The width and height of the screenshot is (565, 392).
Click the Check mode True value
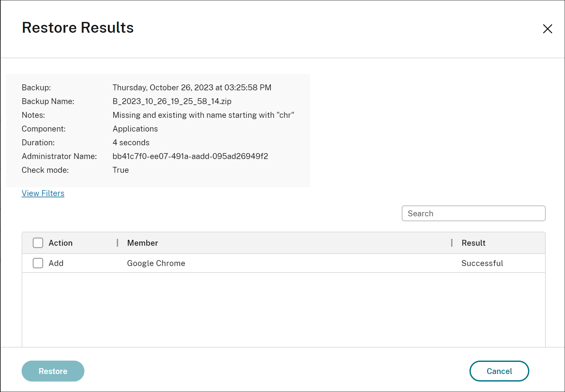(x=121, y=170)
